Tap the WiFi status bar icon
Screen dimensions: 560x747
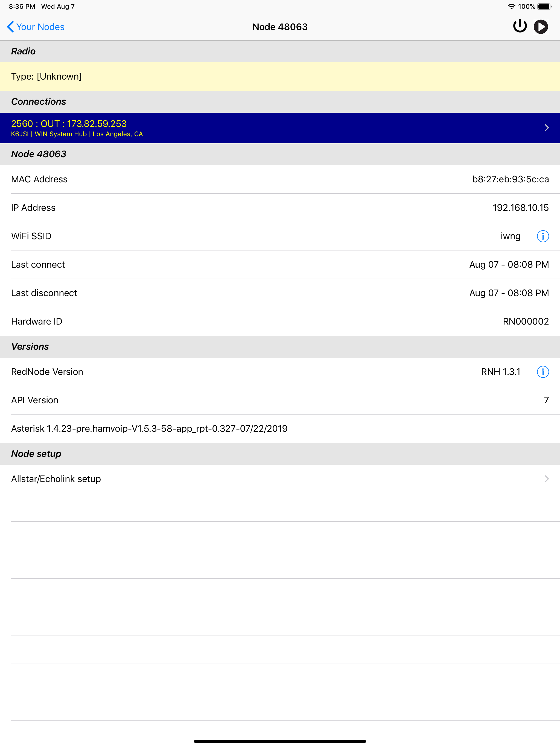511,6
